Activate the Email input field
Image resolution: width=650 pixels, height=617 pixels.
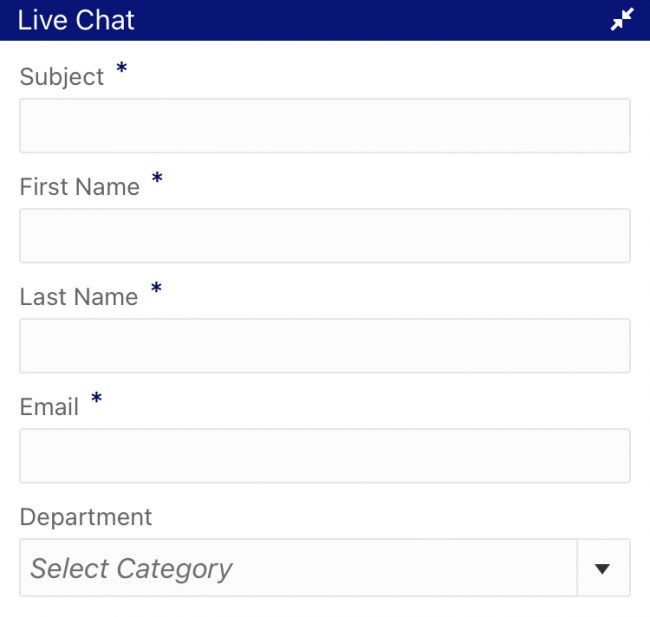[324, 455]
